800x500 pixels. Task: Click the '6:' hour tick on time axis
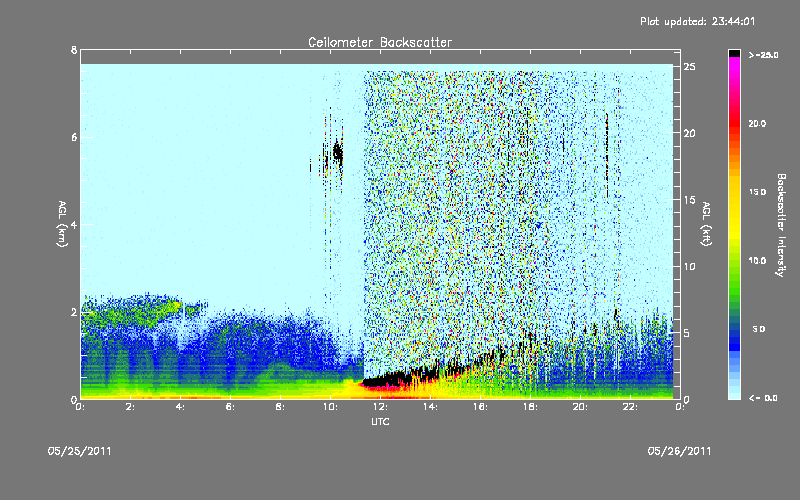231,407
